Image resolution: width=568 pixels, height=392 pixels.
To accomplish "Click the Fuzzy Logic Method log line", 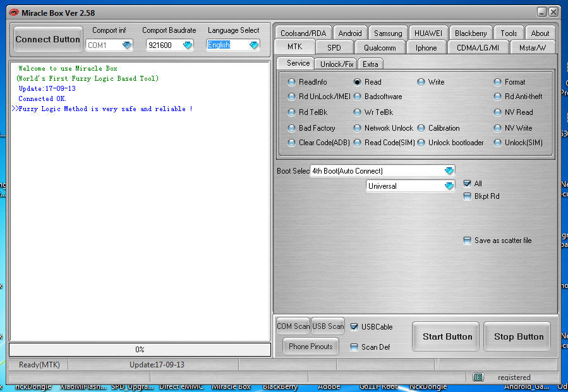I will tap(102, 109).
